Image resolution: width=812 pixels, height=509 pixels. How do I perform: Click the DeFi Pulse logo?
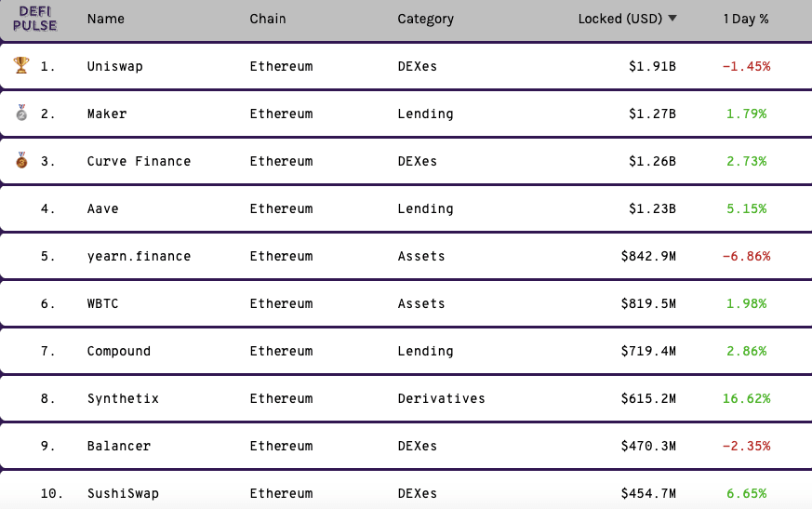(x=34, y=19)
